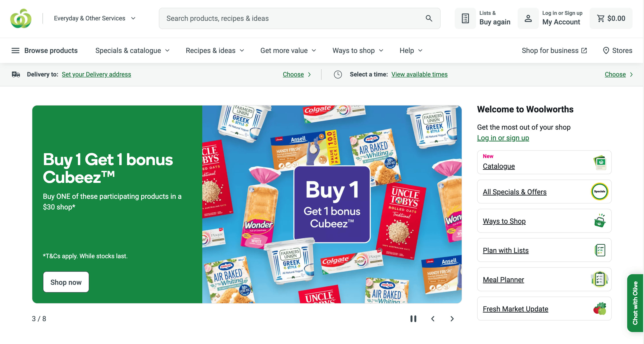Click the search magnifying glass icon
644x344 pixels.
pyautogui.click(x=429, y=18)
